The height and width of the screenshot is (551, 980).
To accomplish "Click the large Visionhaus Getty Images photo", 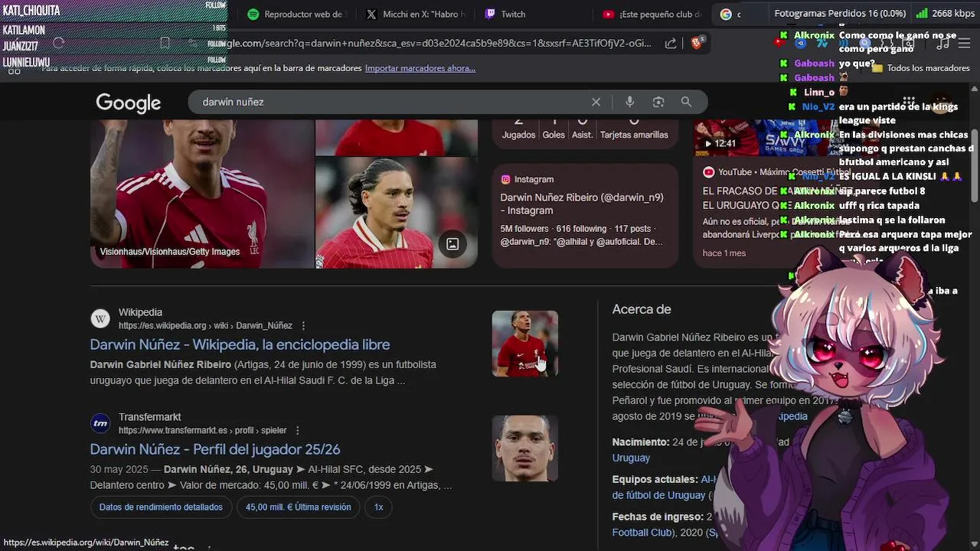I will [202, 193].
